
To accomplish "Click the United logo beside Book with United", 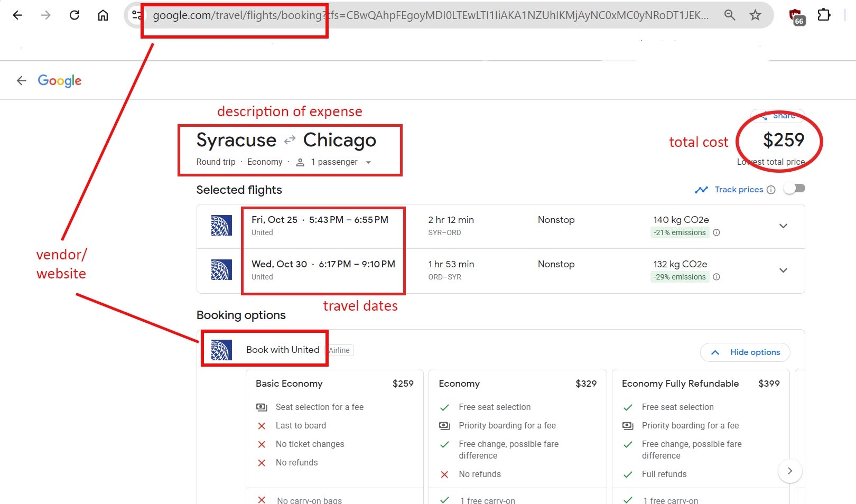I will click(x=221, y=350).
